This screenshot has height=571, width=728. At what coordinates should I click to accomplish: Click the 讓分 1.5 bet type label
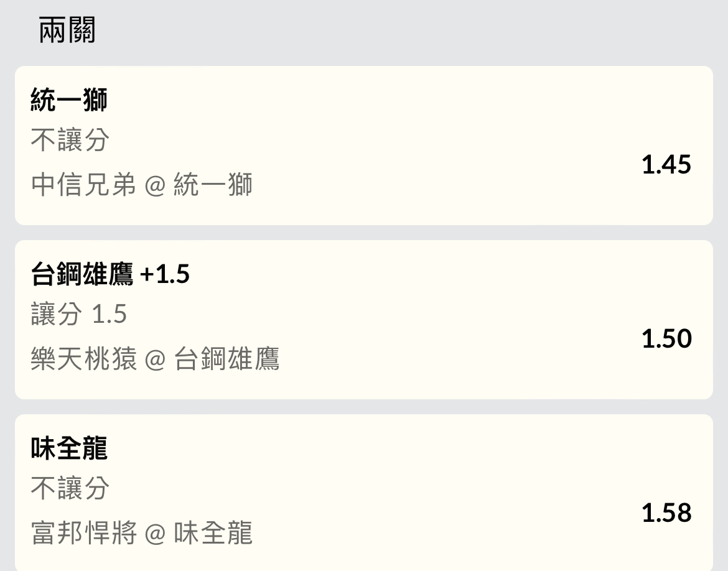79,315
